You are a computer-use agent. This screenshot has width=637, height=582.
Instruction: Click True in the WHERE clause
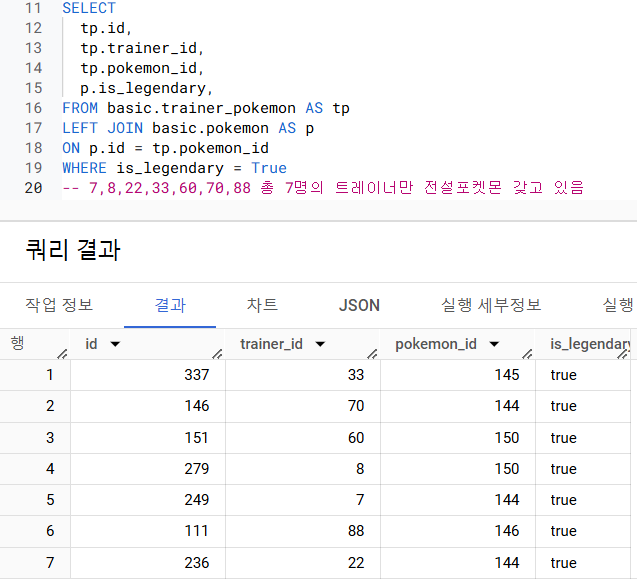269,168
